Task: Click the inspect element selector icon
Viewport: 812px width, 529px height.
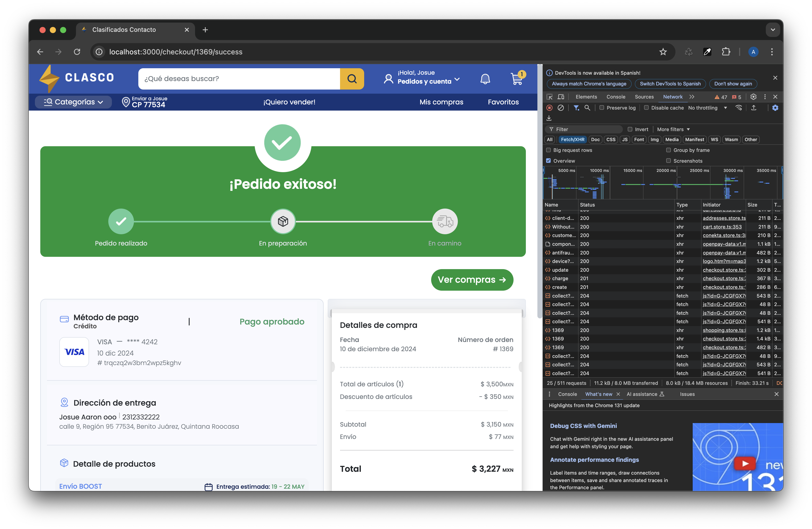Action: tap(549, 97)
